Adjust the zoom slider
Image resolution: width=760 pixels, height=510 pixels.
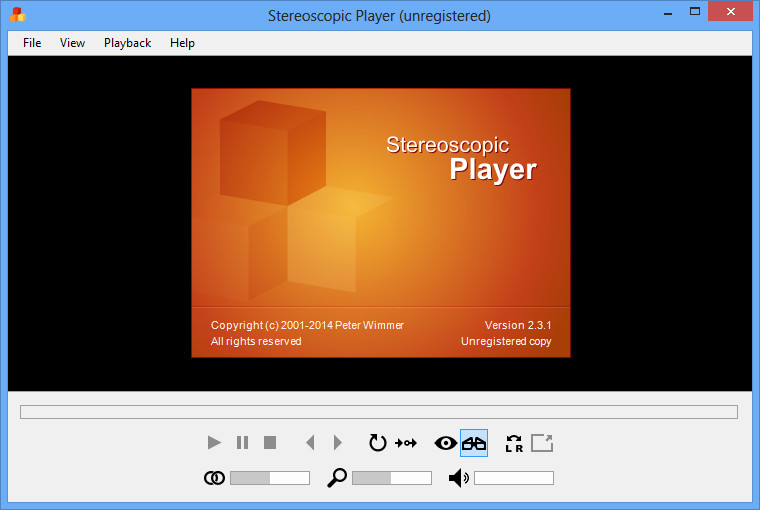(x=392, y=478)
